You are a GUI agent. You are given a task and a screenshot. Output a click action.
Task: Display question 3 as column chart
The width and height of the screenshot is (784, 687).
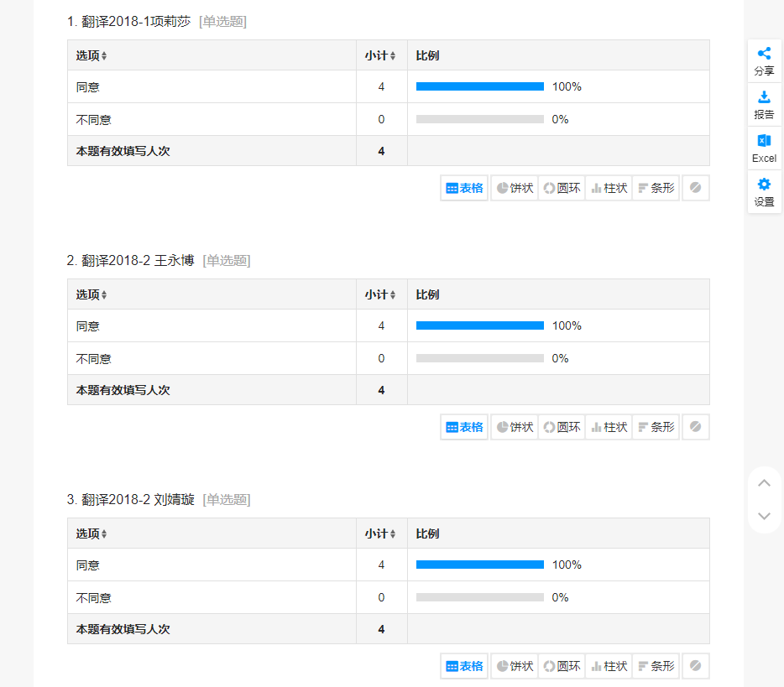[609, 666]
